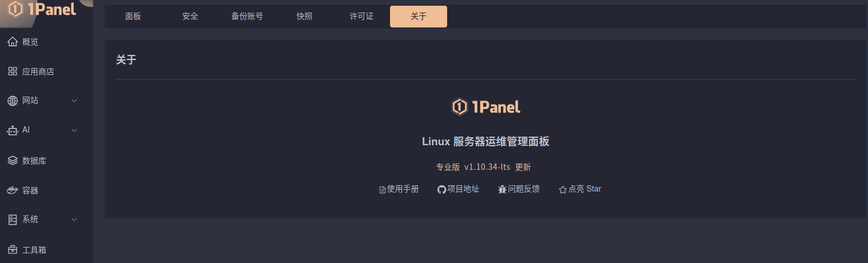868x263 pixels.
Task: Switch to the 安全 tab
Action: click(190, 17)
